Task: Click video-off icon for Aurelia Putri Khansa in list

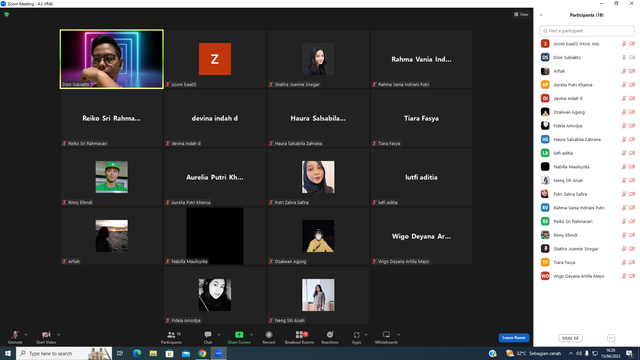Action: (632, 85)
